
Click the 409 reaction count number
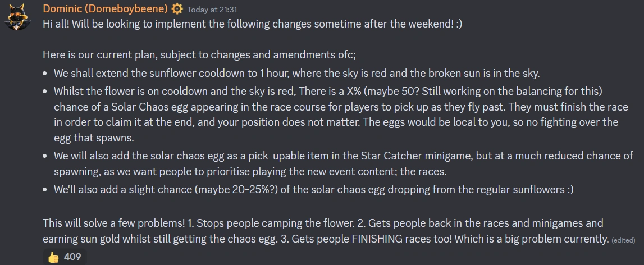click(72, 257)
